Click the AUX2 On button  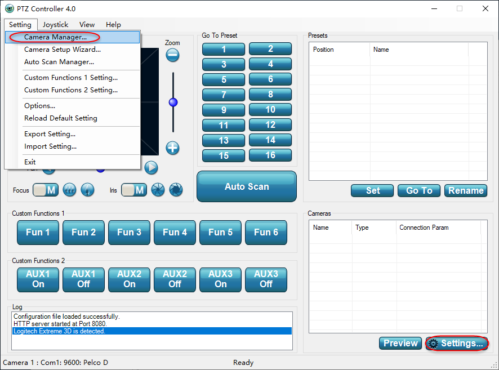point(129,279)
